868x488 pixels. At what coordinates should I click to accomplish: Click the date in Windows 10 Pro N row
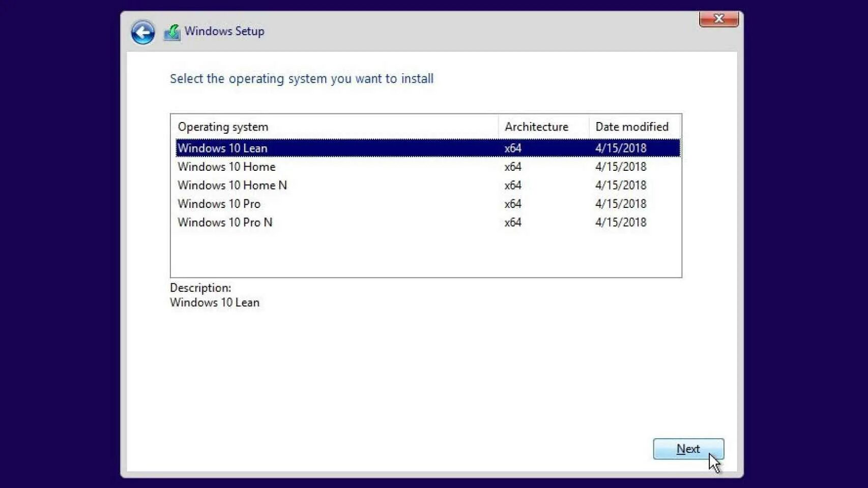(x=621, y=222)
